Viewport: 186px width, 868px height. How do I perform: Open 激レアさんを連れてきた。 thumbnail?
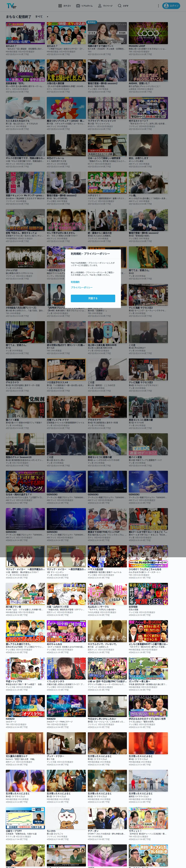[x=25, y=631]
